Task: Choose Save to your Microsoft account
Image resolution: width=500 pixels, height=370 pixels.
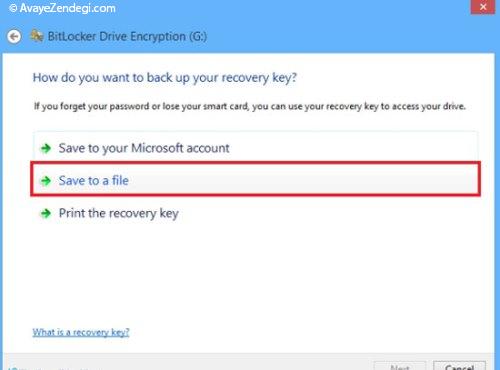Action: pyautogui.click(x=256, y=148)
